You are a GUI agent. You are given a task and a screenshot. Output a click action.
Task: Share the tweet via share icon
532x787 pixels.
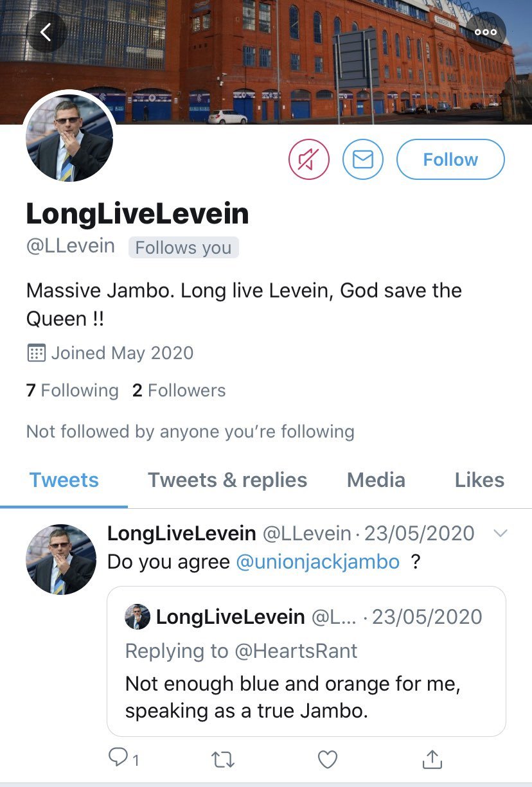(x=432, y=759)
